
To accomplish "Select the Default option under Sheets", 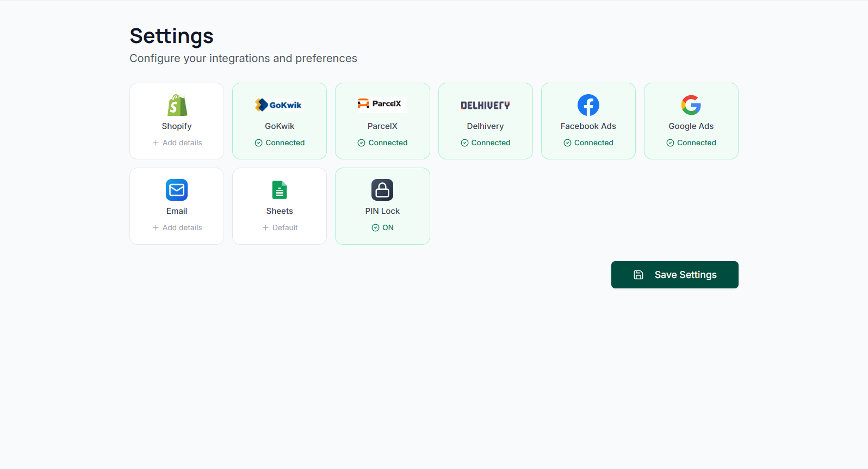I will pos(280,228).
